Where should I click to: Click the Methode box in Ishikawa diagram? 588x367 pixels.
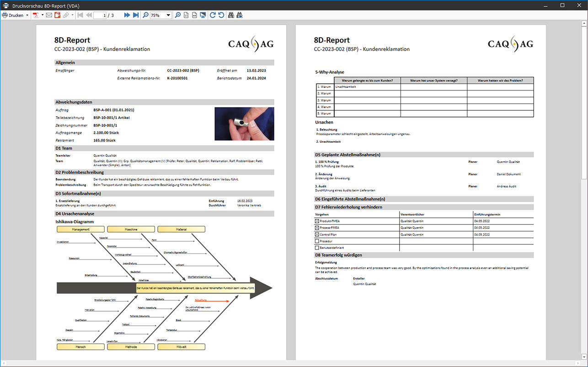click(x=131, y=347)
